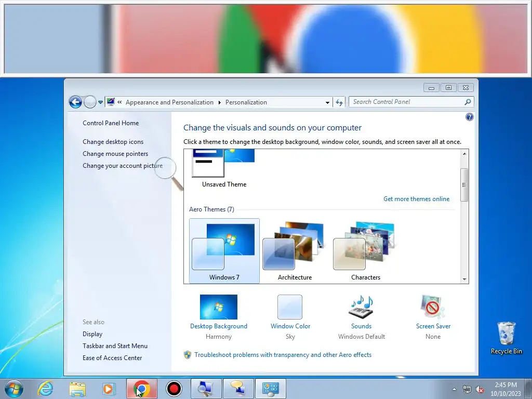Screen dimensions: 532x399
Task: Troubleshoot problems with transparency and Aero effects
Action: click(283, 354)
